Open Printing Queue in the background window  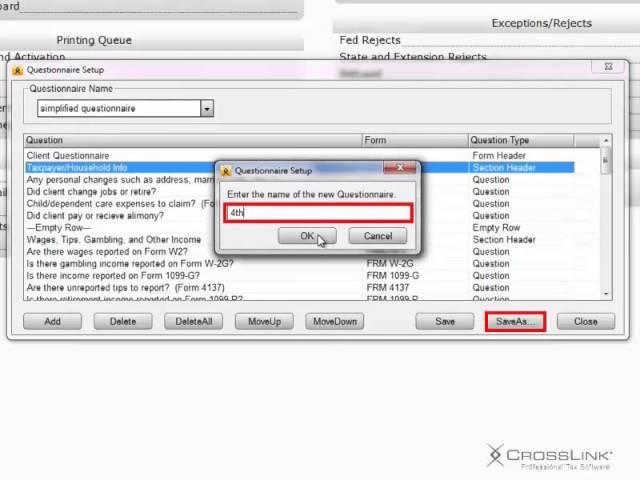[x=94, y=40]
